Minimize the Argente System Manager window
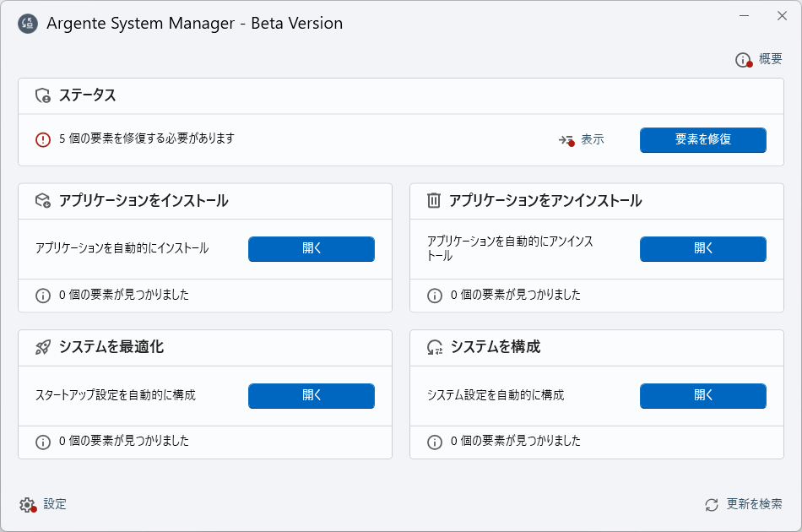This screenshot has width=802, height=532. point(744,15)
